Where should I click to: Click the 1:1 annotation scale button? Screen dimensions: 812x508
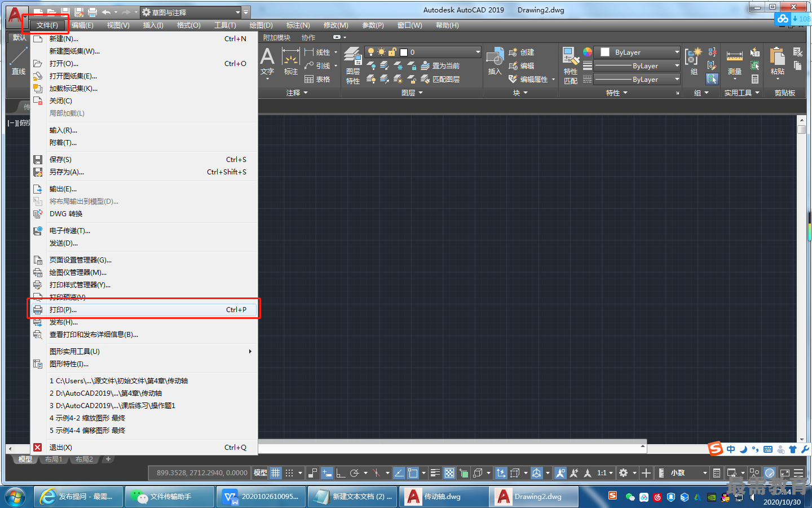point(604,473)
